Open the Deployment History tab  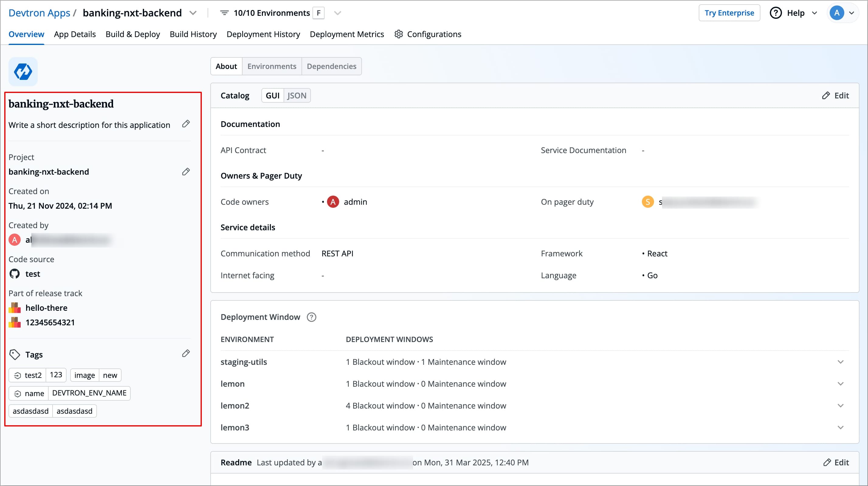pos(263,34)
